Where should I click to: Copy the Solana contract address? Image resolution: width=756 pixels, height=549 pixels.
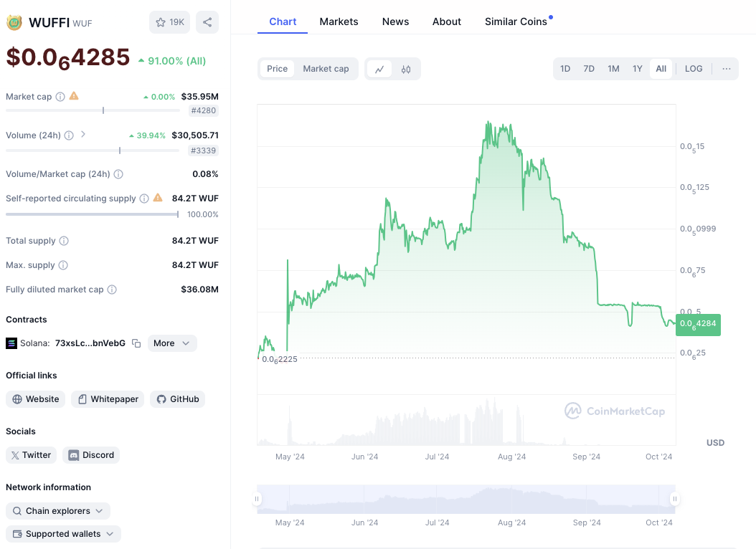click(136, 343)
